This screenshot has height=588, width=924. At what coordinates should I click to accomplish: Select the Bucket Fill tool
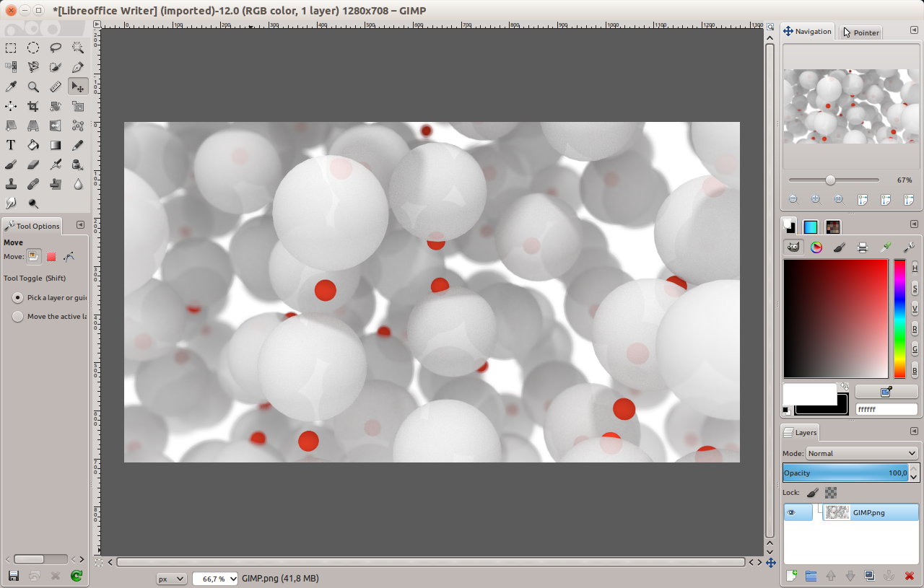(33, 145)
